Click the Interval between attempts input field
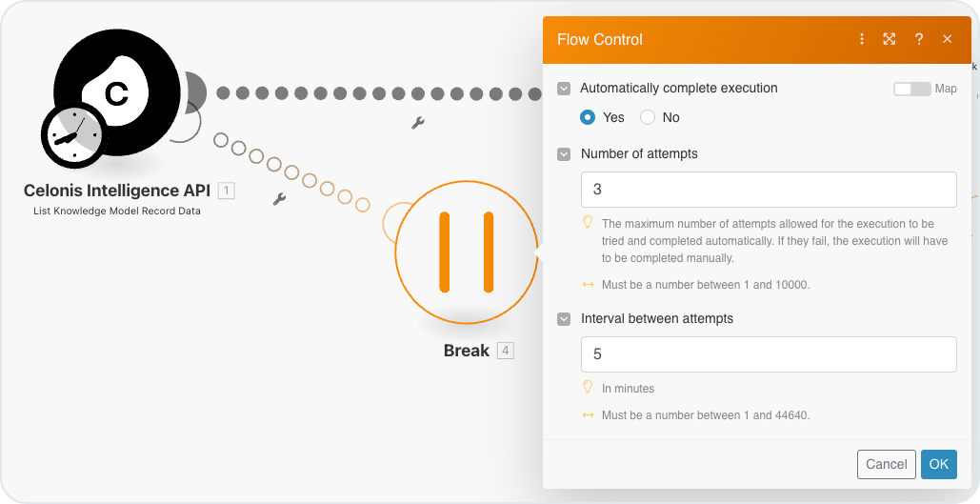This screenshot has height=504, width=980. point(769,354)
